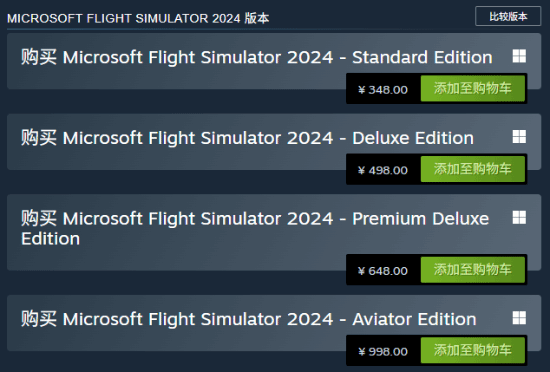Click the Windows logo on Premium Deluxe Edition
The width and height of the screenshot is (550, 372).
tap(519, 217)
